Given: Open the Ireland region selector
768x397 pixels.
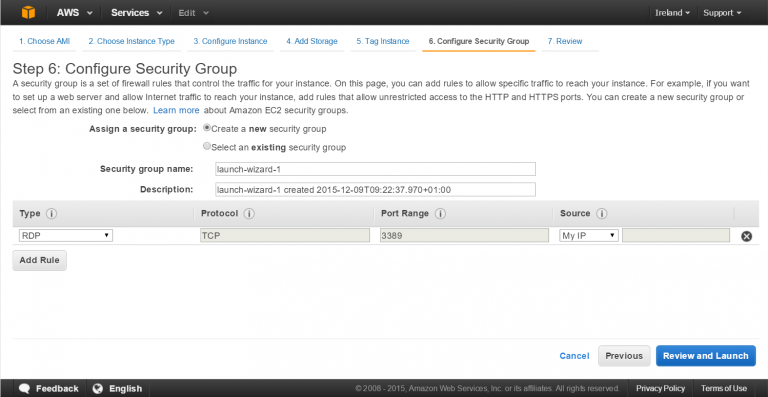Looking at the screenshot, I should pos(672,13).
